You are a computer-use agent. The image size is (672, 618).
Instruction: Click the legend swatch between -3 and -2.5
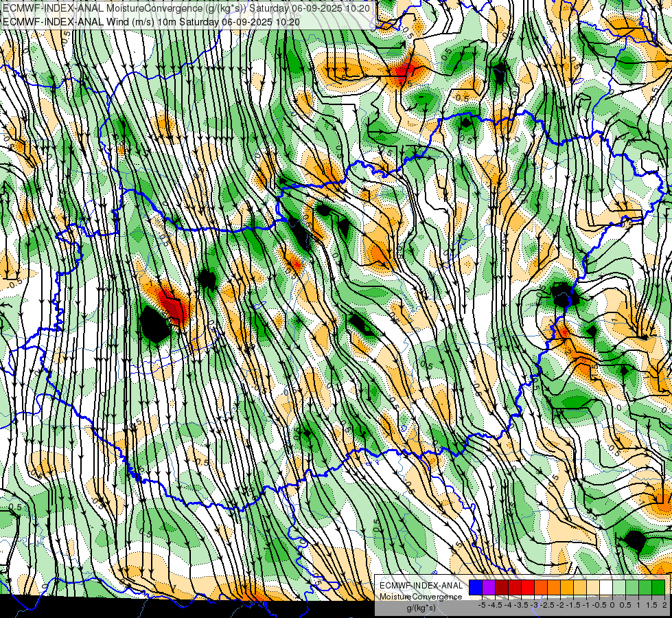[541, 587]
